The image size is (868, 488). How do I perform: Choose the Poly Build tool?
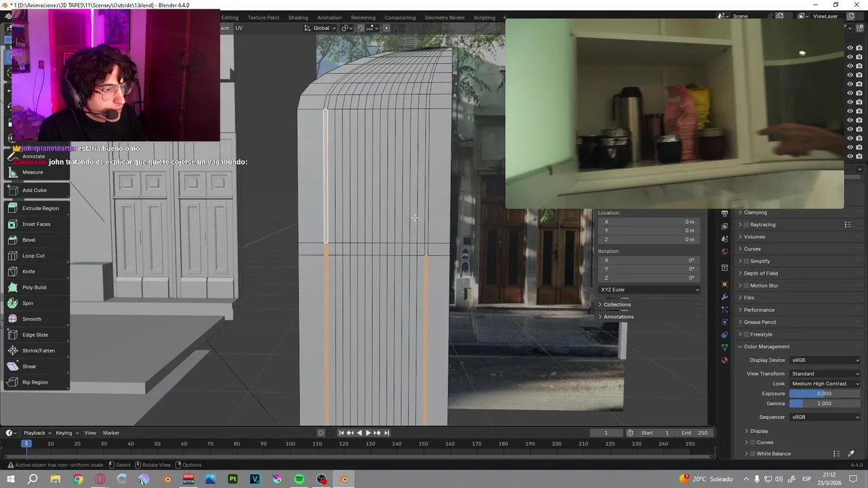point(35,287)
